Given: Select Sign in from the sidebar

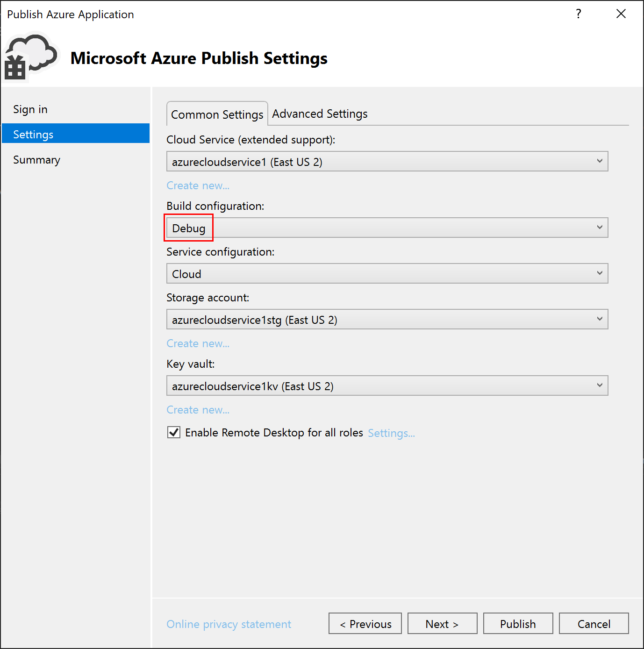Looking at the screenshot, I should pos(30,109).
